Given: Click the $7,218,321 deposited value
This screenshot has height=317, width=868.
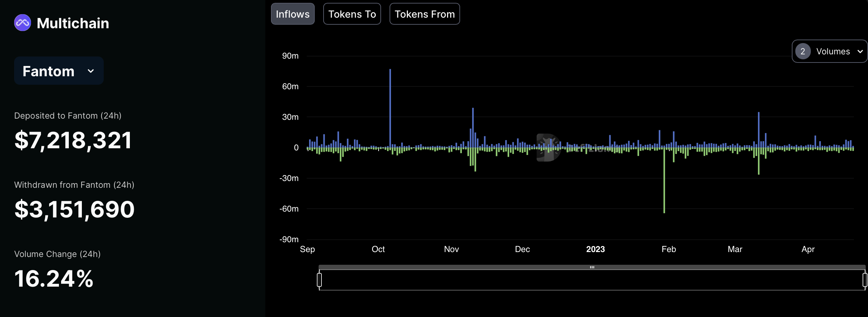Looking at the screenshot, I should click(73, 140).
